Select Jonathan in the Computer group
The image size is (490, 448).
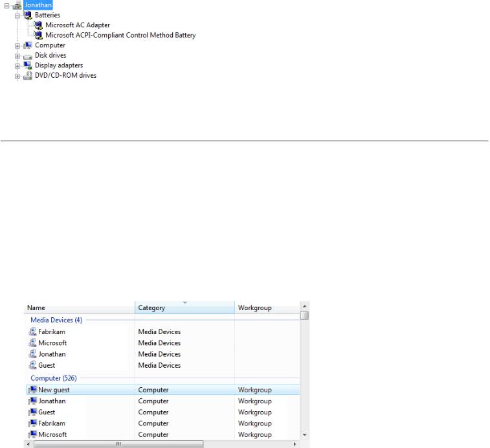tap(52, 401)
